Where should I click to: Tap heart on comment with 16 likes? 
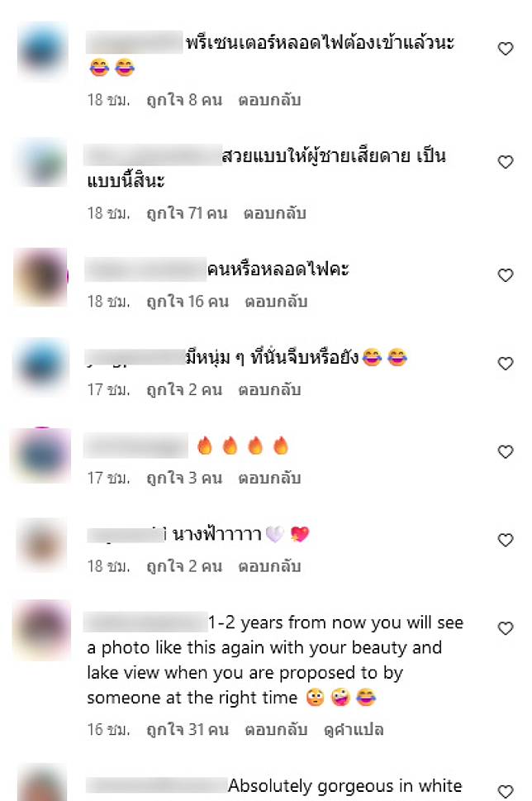(x=505, y=275)
